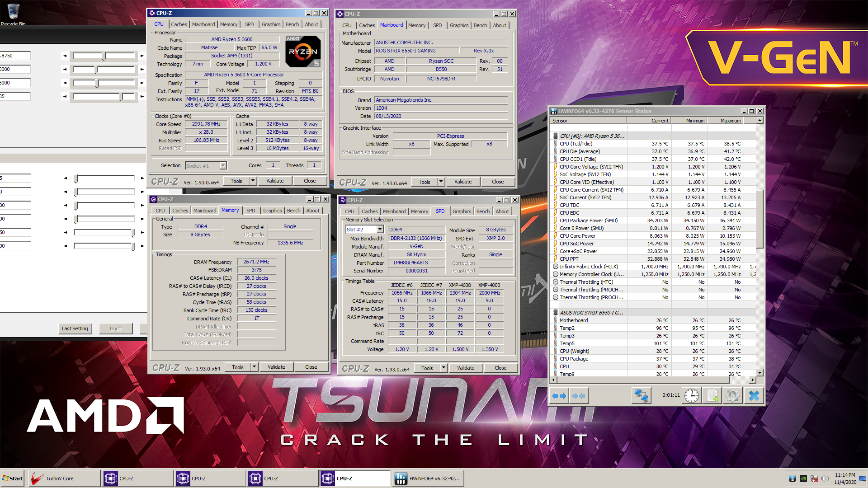
Task: Select Memory tab in SPD CPU-Z window
Action: (x=420, y=211)
